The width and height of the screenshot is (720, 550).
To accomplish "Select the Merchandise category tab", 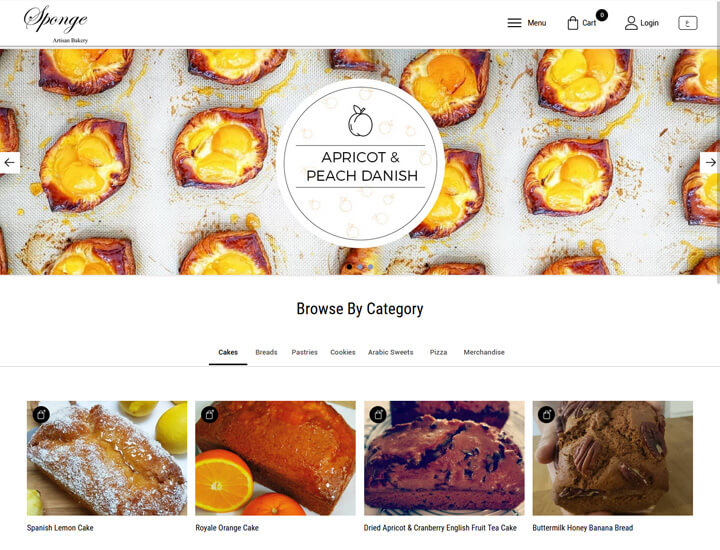I will click(x=484, y=352).
